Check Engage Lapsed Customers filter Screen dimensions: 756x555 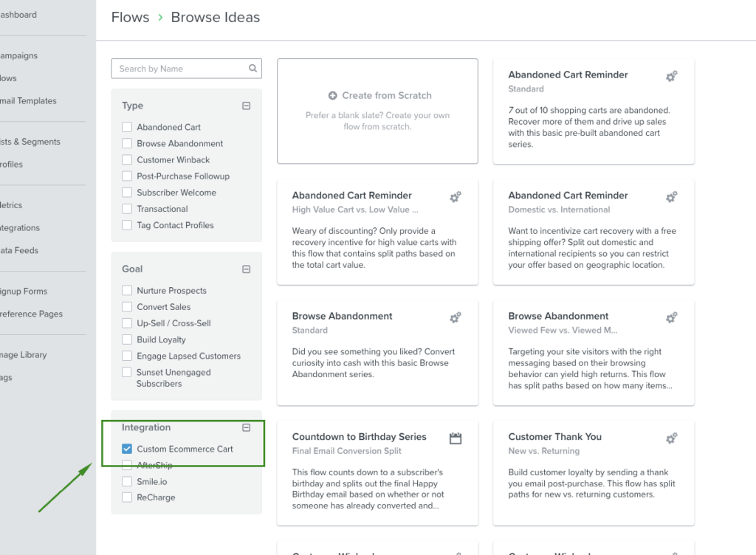tap(127, 356)
